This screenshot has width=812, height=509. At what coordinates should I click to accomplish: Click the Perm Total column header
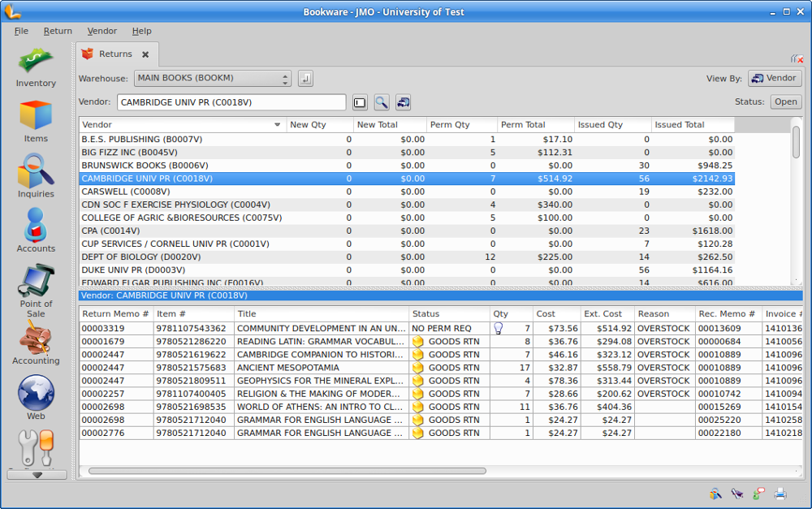tap(536, 125)
